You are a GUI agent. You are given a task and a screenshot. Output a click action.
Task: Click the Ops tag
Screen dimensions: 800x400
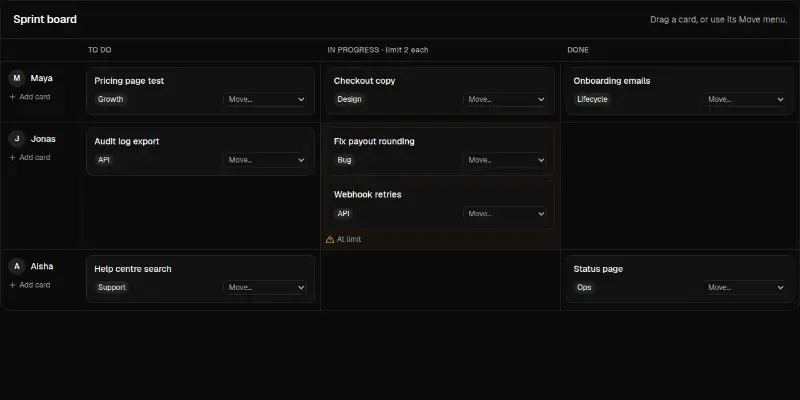point(584,288)
